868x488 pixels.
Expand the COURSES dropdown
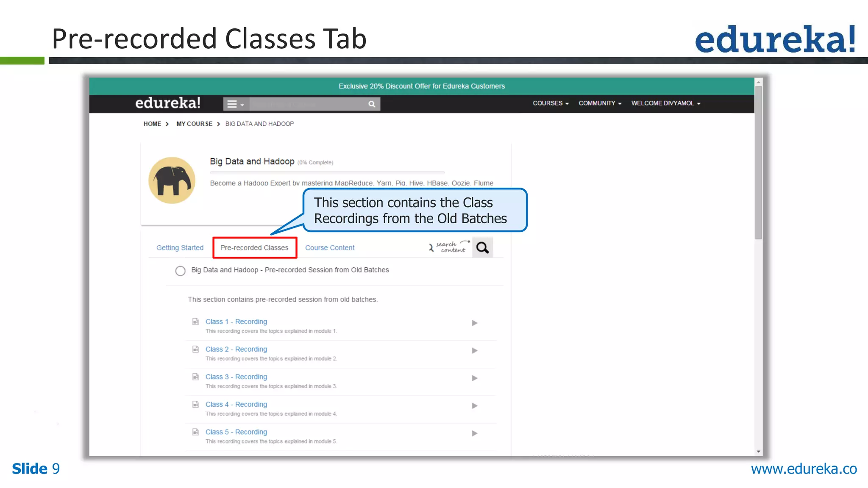550,103
